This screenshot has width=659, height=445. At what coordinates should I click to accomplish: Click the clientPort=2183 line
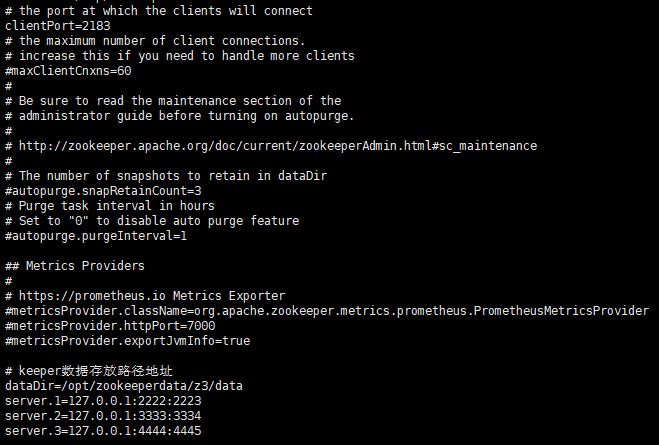(58, 26)
